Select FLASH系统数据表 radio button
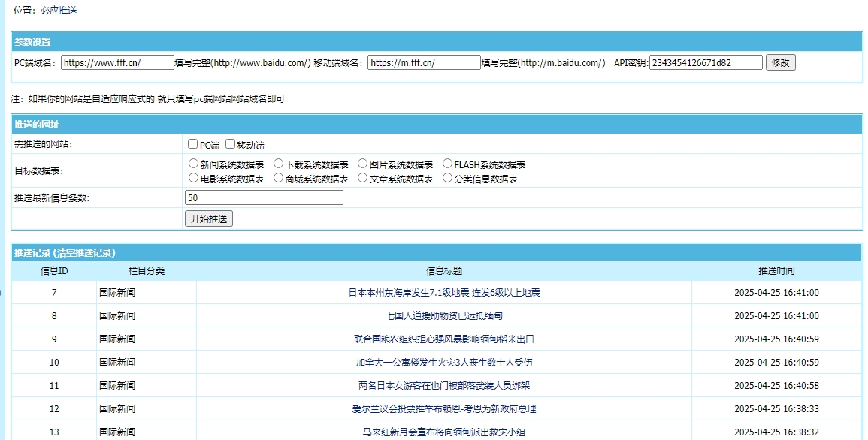This screenshot has height=440, width=868. [x=448, y=164]
